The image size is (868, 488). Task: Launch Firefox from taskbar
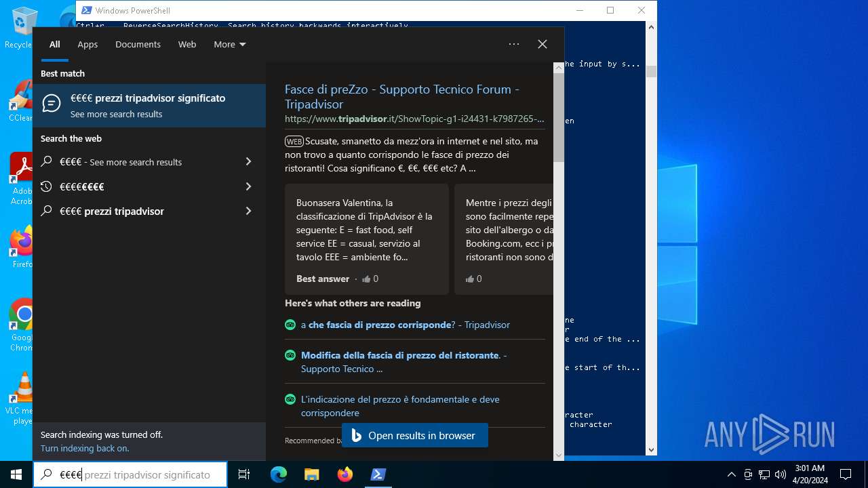(x=345, y=474)
